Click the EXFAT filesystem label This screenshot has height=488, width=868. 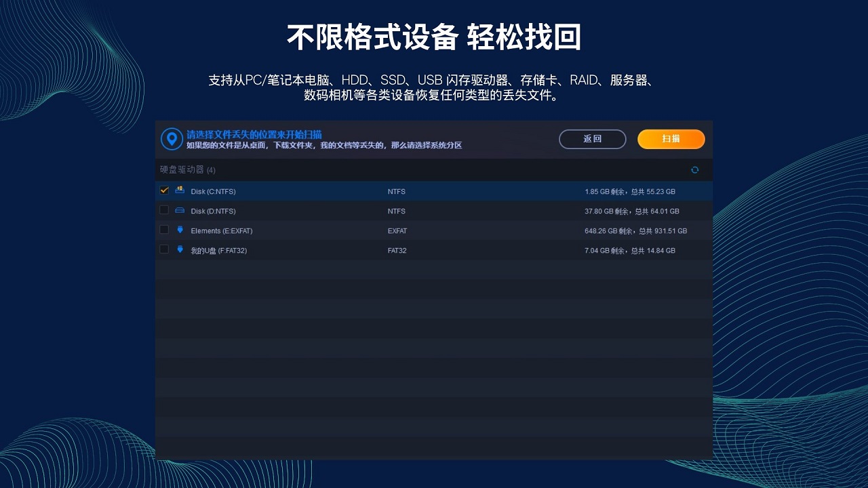(397, 230)
